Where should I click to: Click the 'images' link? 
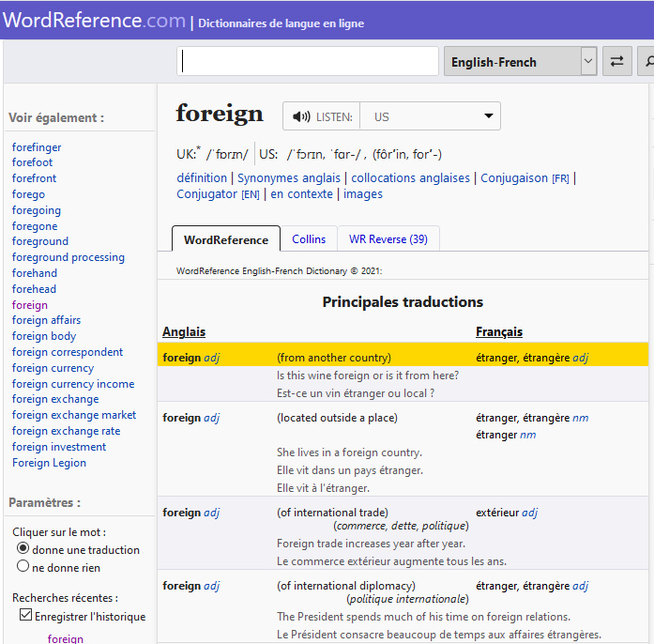click(363, 194)
